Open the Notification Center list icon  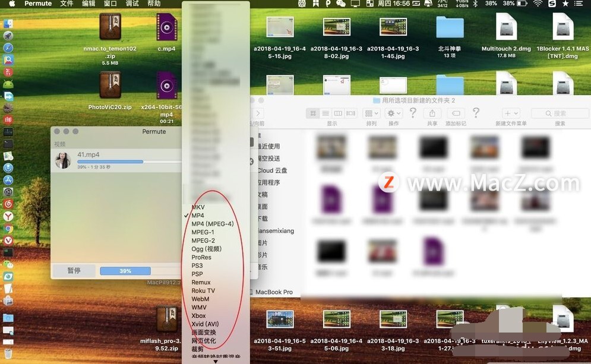[x=578, y=4]
